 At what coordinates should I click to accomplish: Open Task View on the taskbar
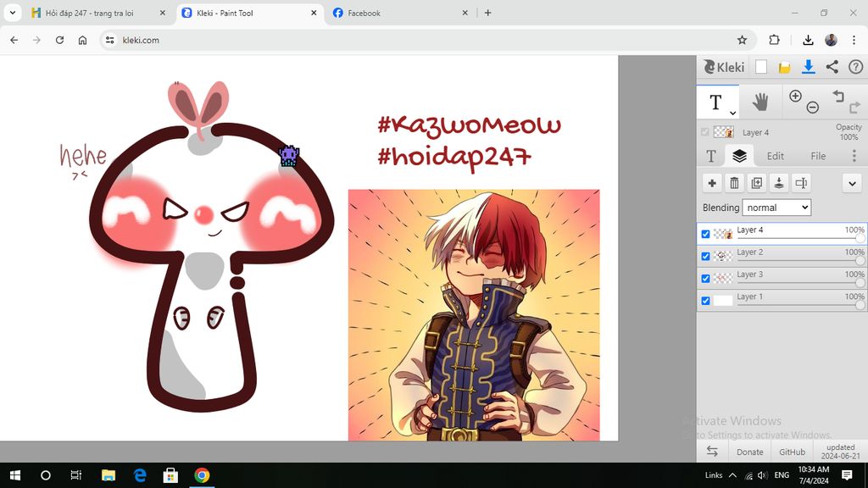[x=75, y=475]
